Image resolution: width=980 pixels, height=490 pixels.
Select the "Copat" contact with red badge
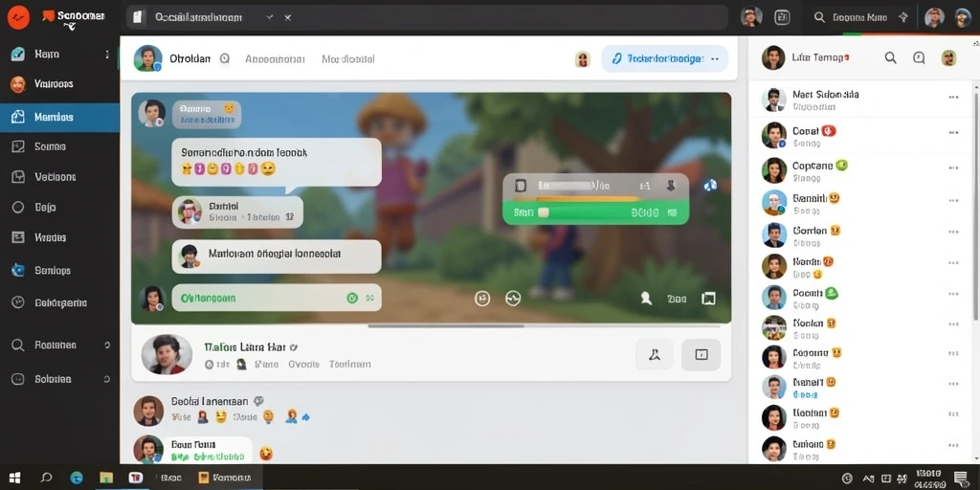859,136
